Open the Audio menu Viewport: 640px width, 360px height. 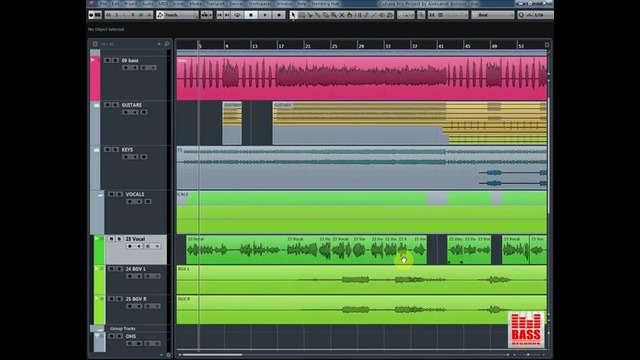coord(148,4)
